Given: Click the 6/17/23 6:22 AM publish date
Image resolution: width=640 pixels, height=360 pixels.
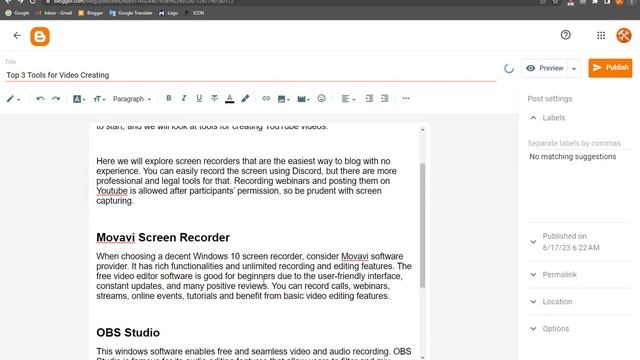Looking at the screenshot, I should pos(571,248).
